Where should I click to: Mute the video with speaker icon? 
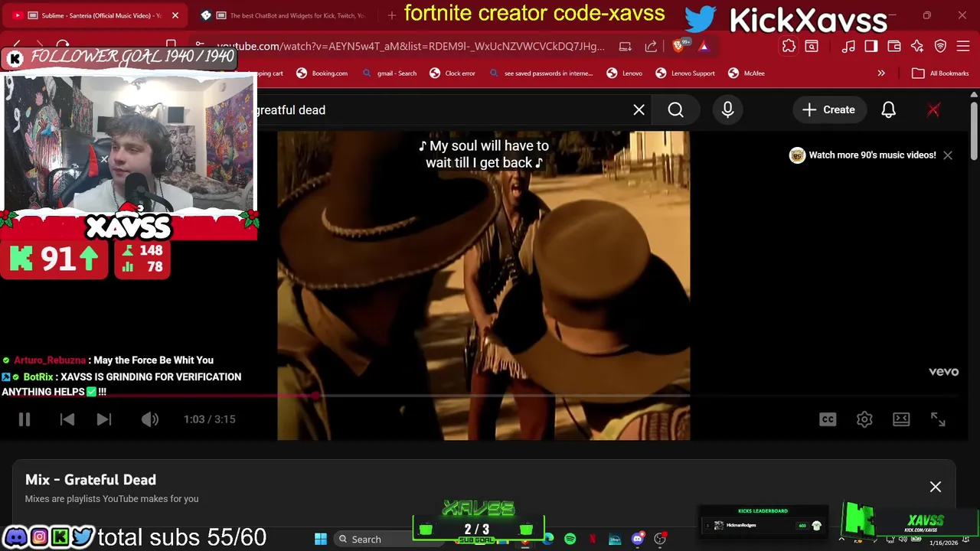(150, 419)
